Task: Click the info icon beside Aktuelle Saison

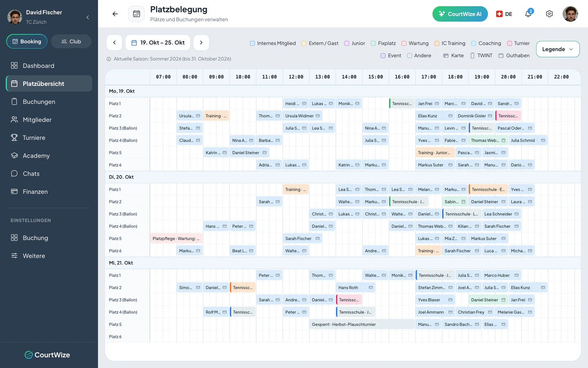Action: click(109, 59)
